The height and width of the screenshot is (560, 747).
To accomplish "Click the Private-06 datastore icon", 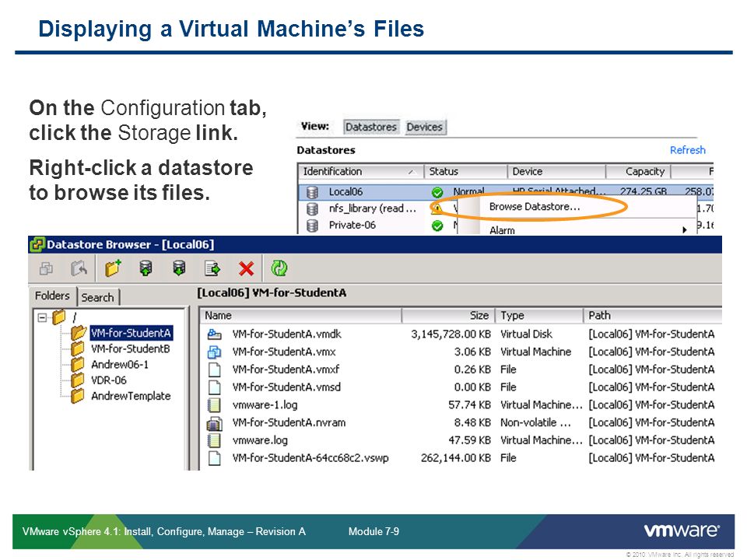I will point(312,226).
